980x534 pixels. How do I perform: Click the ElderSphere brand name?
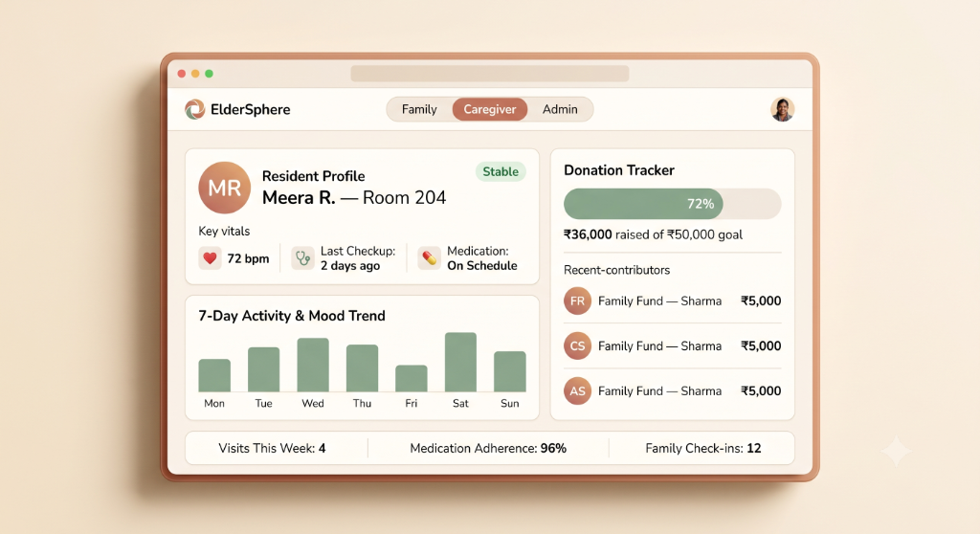click(251, 109)
